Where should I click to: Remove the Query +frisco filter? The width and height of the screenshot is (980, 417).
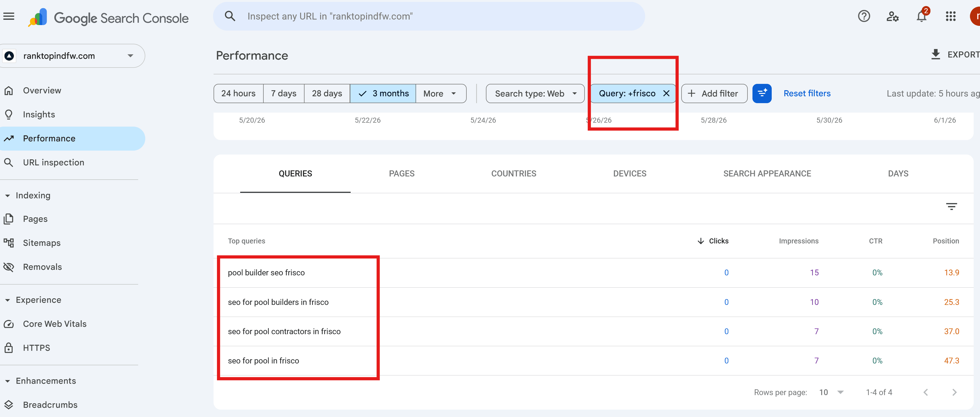[666, 94]
